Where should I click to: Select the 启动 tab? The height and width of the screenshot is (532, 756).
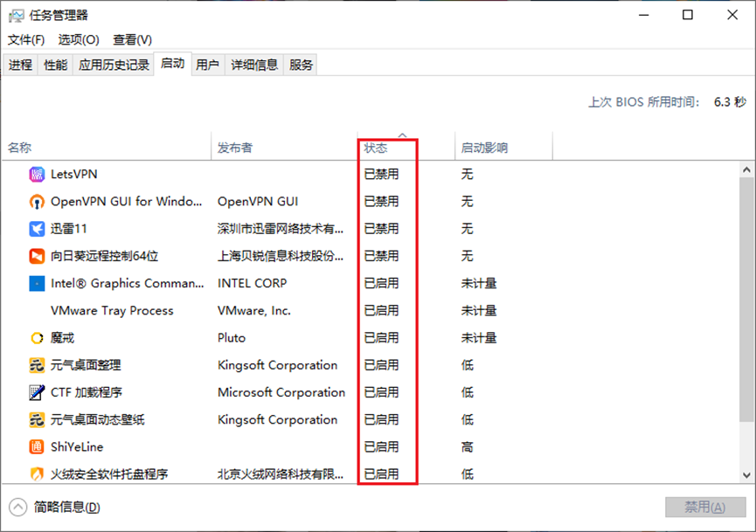[x=172, y=64]
